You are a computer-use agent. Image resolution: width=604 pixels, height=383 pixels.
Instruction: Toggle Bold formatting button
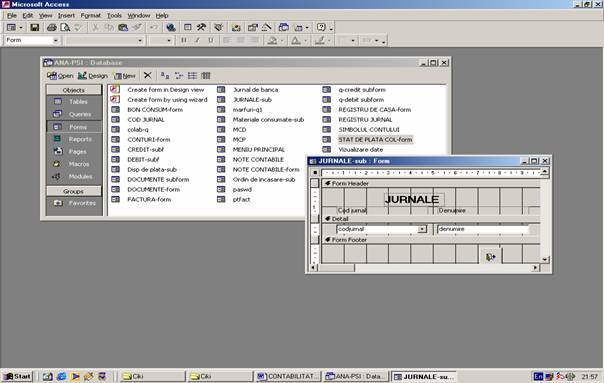[184, 40]
